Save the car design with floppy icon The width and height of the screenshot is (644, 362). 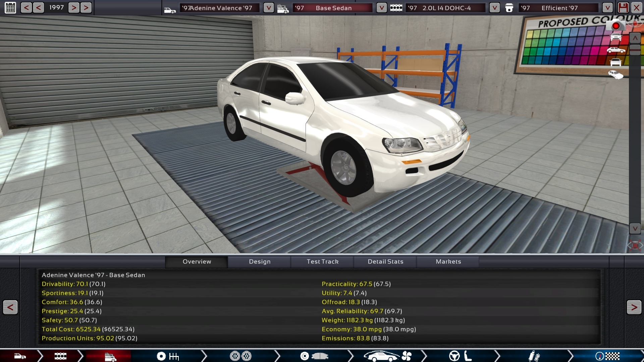pos(623,7)
